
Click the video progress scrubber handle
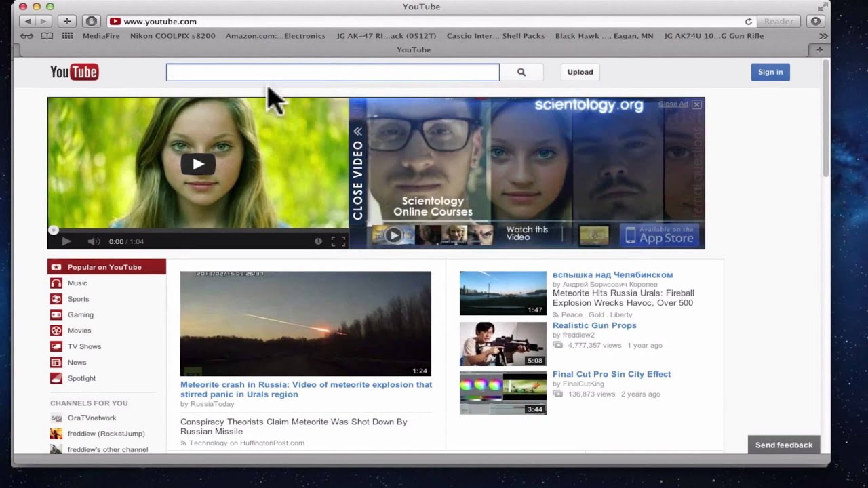(54, 230)
